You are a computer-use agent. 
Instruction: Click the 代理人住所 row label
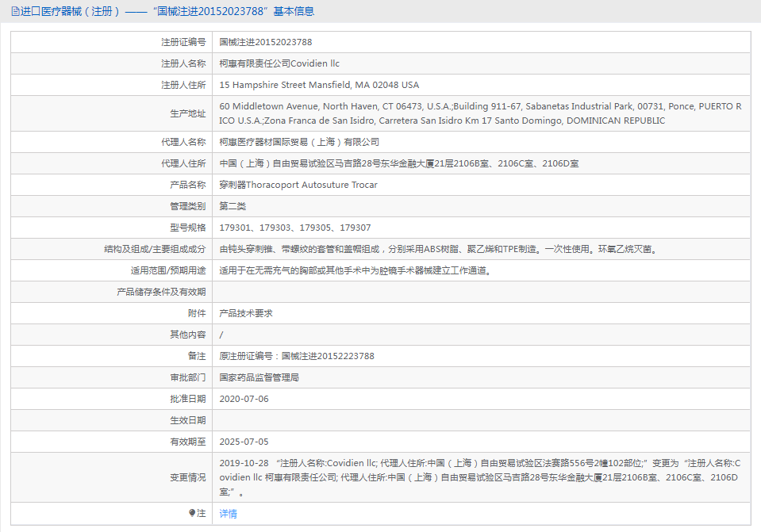pos(183,163)
